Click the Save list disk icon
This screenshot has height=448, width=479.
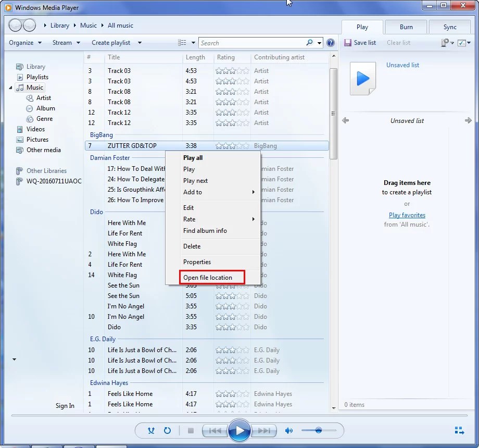point(348,43)
